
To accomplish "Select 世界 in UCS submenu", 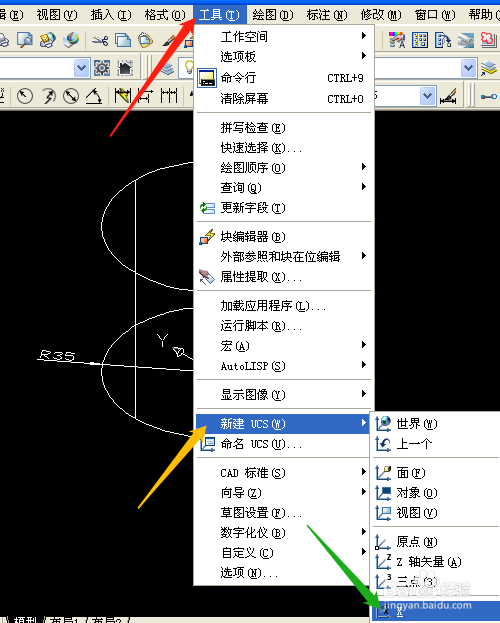I will [x=436, y=424].
